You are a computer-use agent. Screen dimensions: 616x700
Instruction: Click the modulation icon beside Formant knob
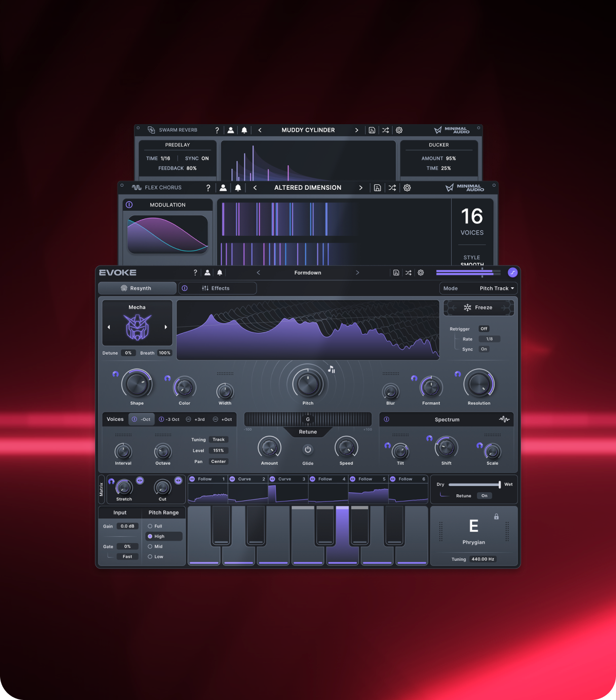point(414,378)
